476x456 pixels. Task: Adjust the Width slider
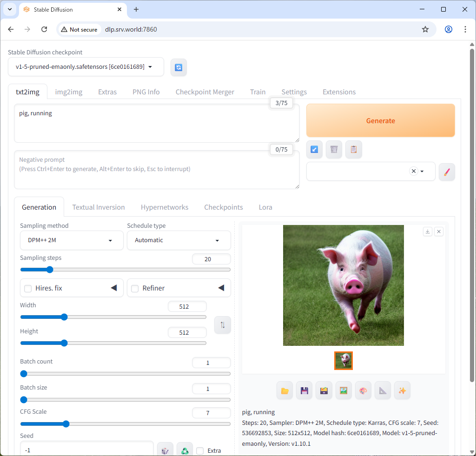[x=113, y=317]
